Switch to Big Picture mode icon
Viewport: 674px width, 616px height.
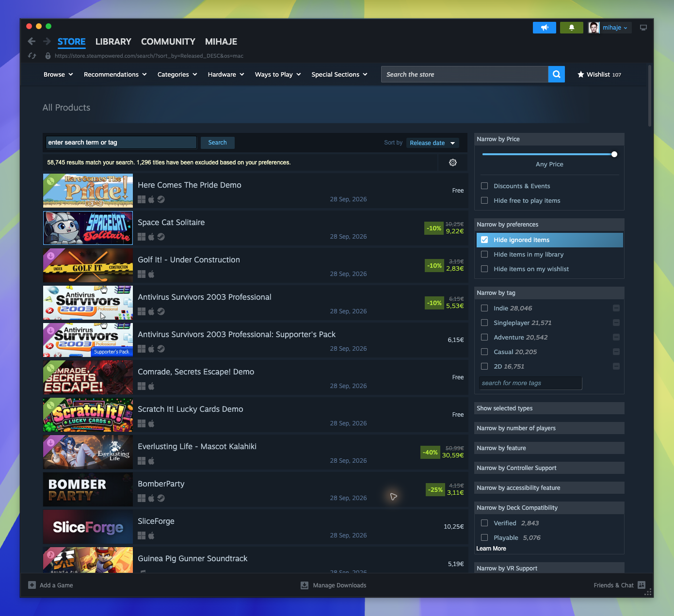643,28
